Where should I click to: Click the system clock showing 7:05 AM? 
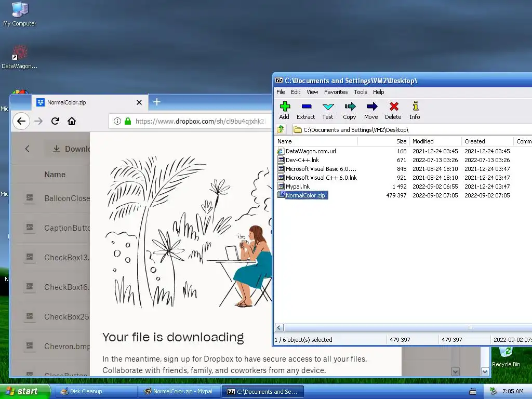click(x=513, y=391)
